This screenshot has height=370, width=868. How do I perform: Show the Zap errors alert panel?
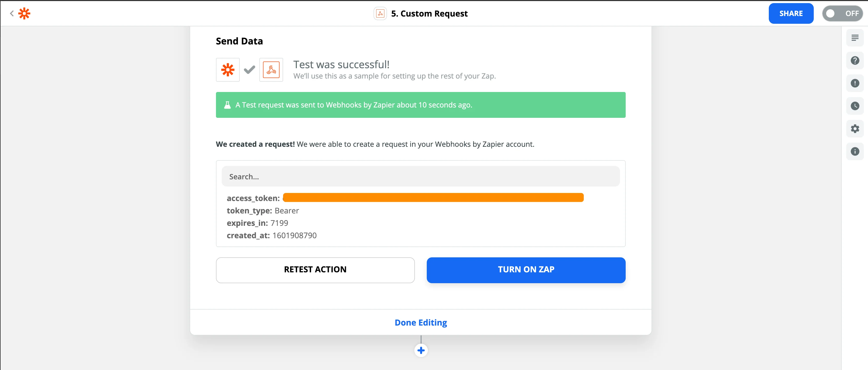coord(855,83)
